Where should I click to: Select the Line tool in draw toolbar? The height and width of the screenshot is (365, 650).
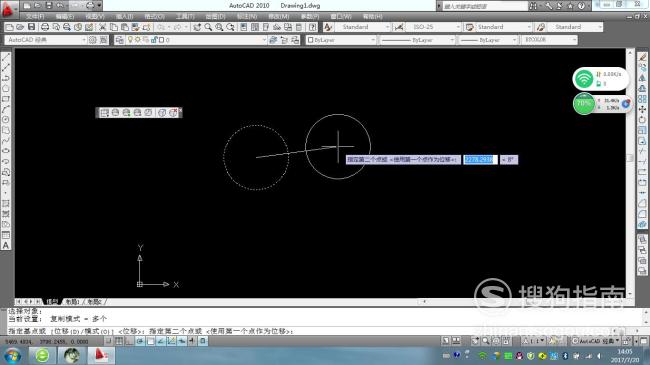(x=6, y=57)
